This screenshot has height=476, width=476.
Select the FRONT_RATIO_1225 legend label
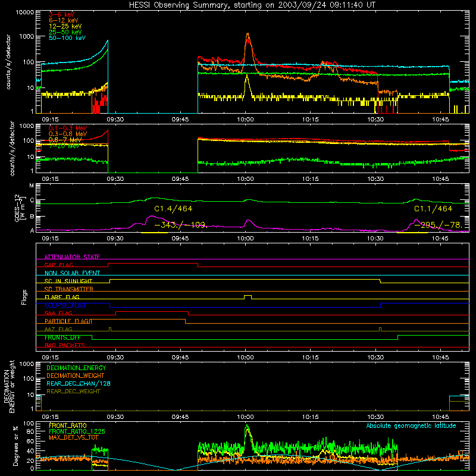pyautogui.click(x=77, y=431)
